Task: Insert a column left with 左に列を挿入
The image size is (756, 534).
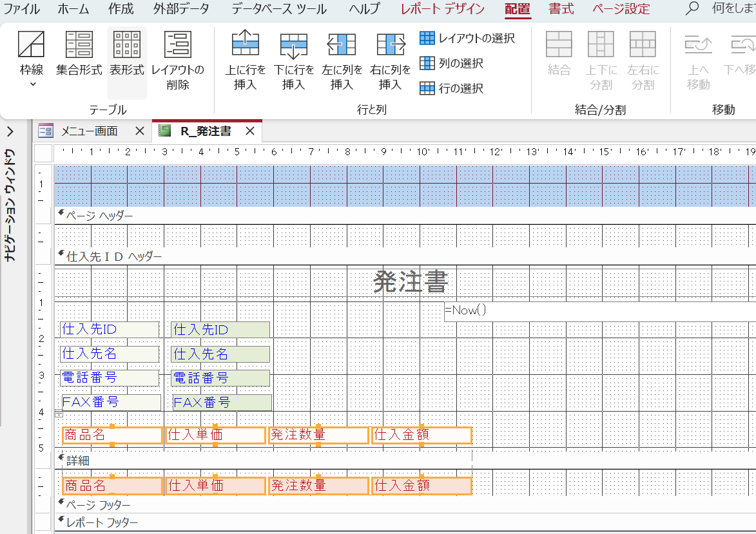Action: tap(342, 61)
